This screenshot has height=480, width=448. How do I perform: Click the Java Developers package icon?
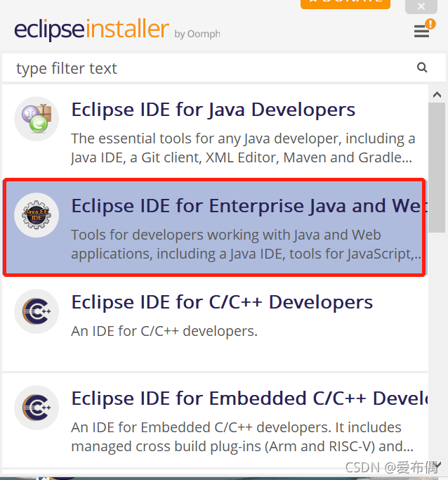(37, 119)
